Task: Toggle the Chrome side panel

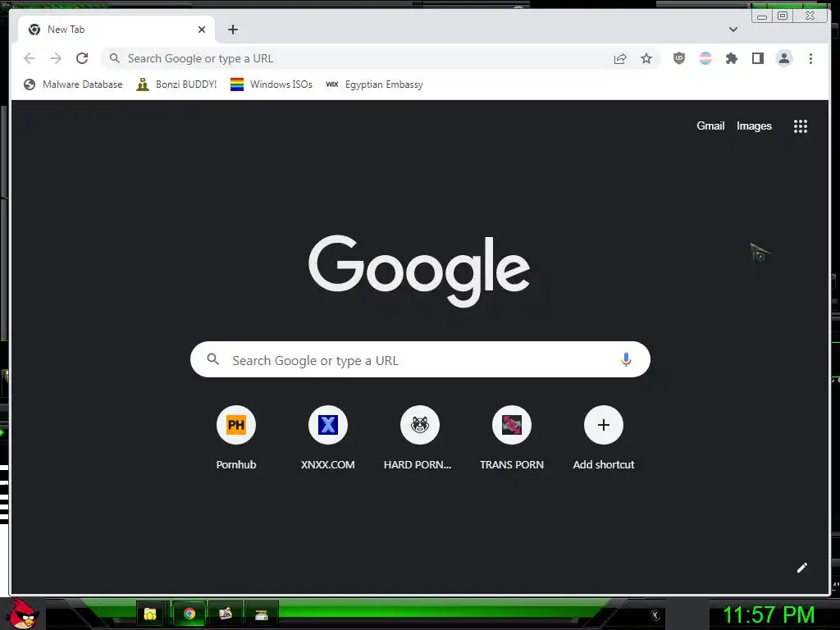Action: 758,58
